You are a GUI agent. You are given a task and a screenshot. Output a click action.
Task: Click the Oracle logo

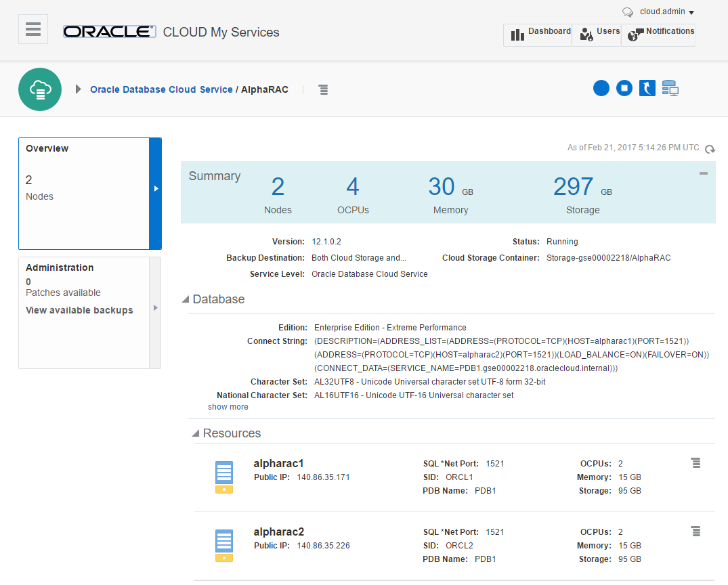[x=109, y=32]
